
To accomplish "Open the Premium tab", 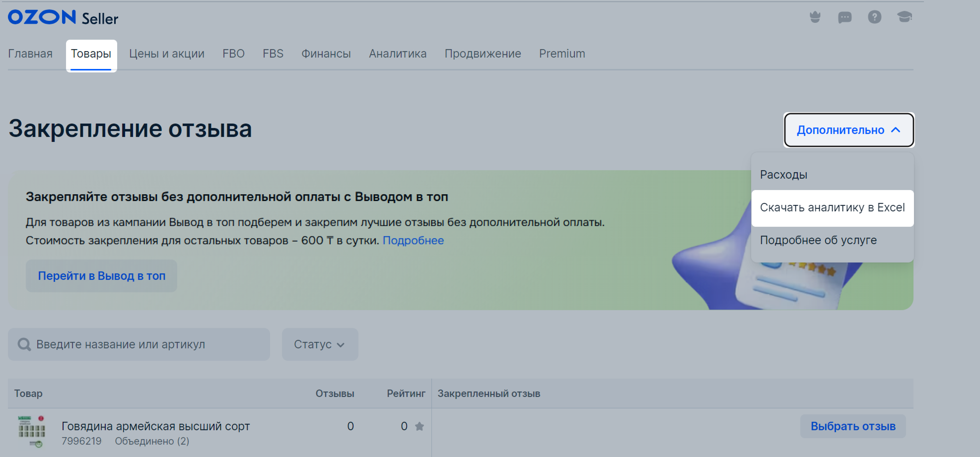I will [562, 54].
